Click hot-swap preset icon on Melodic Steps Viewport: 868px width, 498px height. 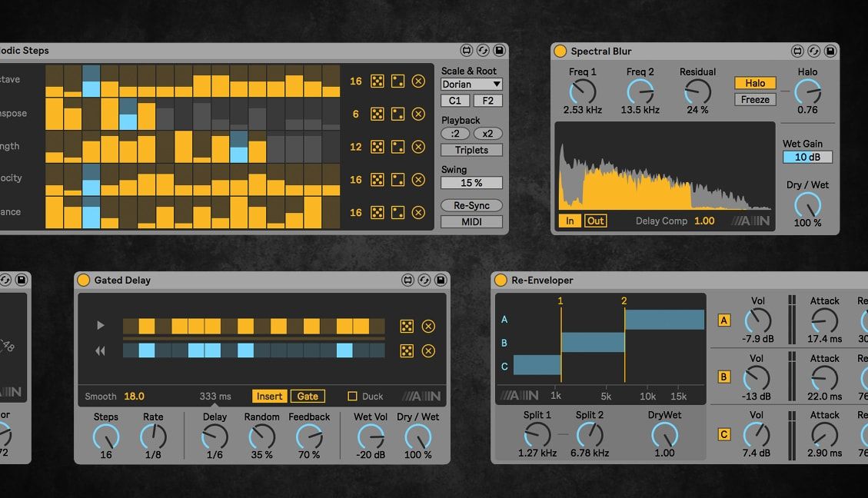(x=483, y=51)
